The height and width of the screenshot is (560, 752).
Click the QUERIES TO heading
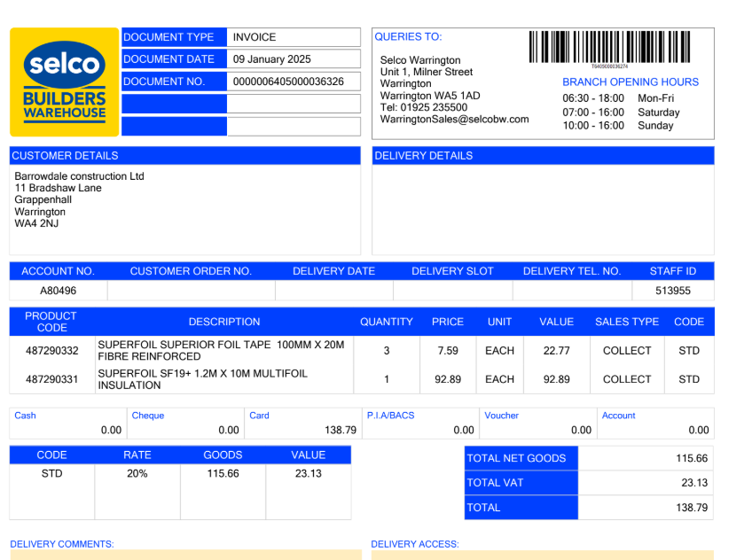point(408,37)
